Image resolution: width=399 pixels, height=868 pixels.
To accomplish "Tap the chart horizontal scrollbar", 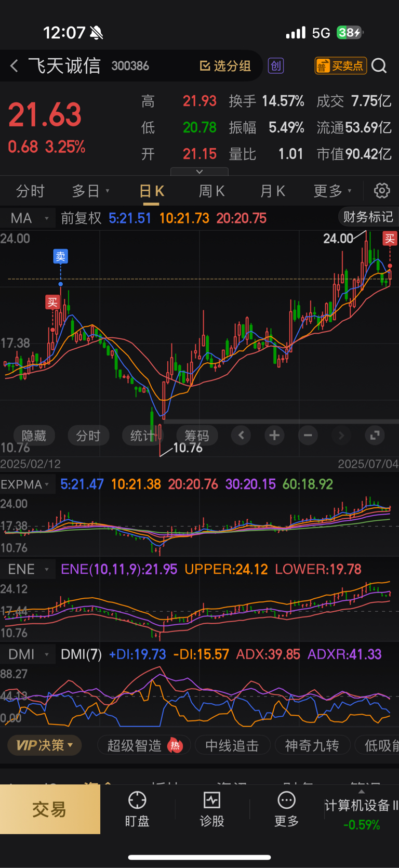I will (281, 422).
